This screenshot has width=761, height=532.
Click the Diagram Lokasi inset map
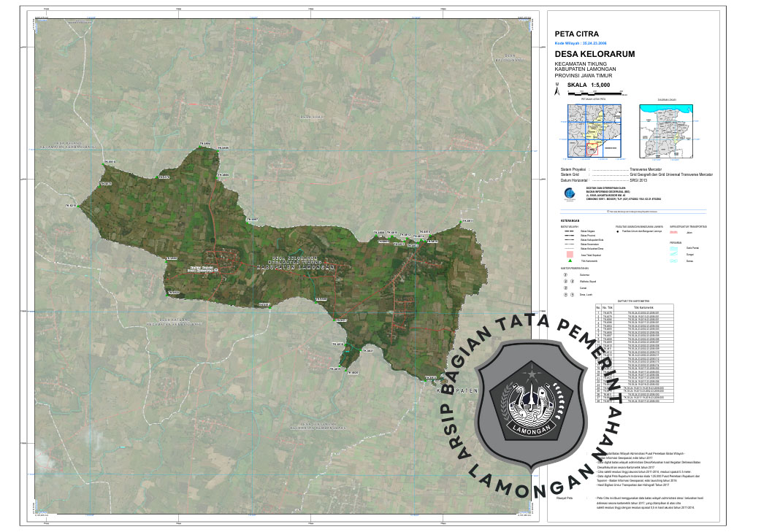tap(665, 131)
